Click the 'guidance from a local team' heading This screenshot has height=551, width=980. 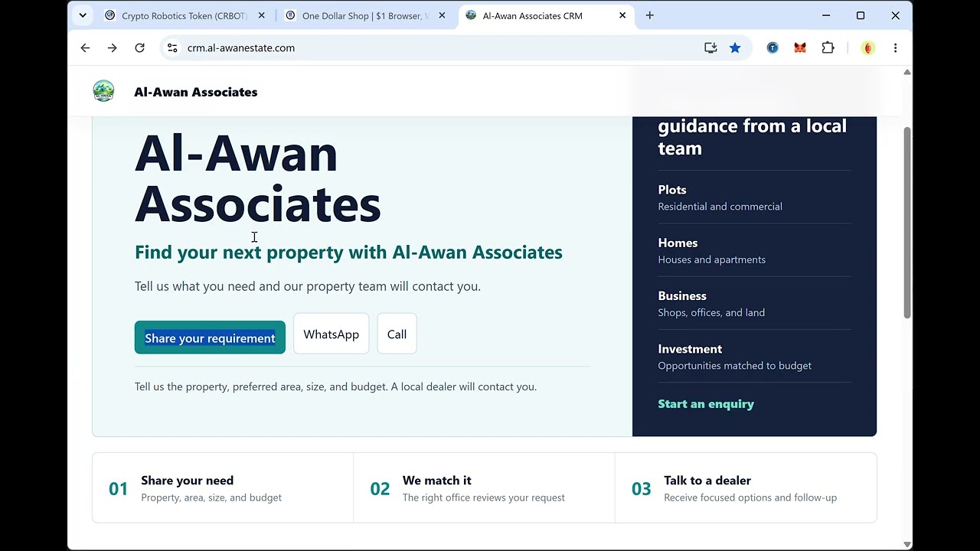tap(753, 137)
